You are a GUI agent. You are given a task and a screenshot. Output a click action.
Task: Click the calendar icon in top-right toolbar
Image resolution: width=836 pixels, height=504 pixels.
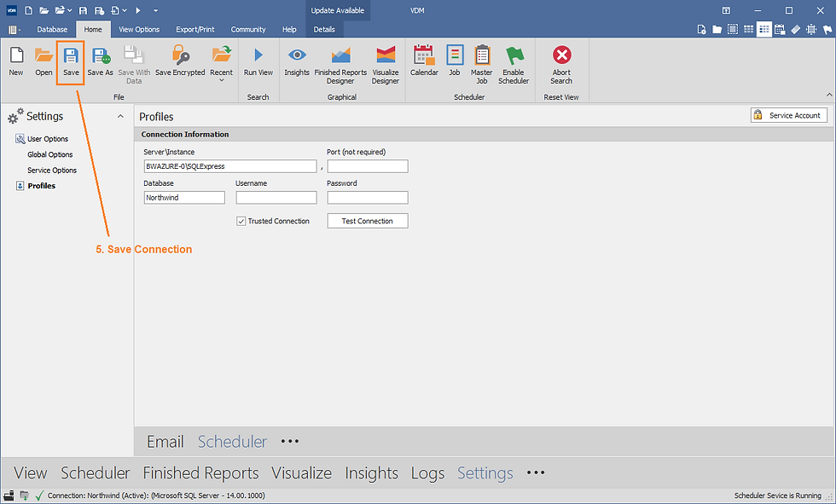[x=780, y=30]
